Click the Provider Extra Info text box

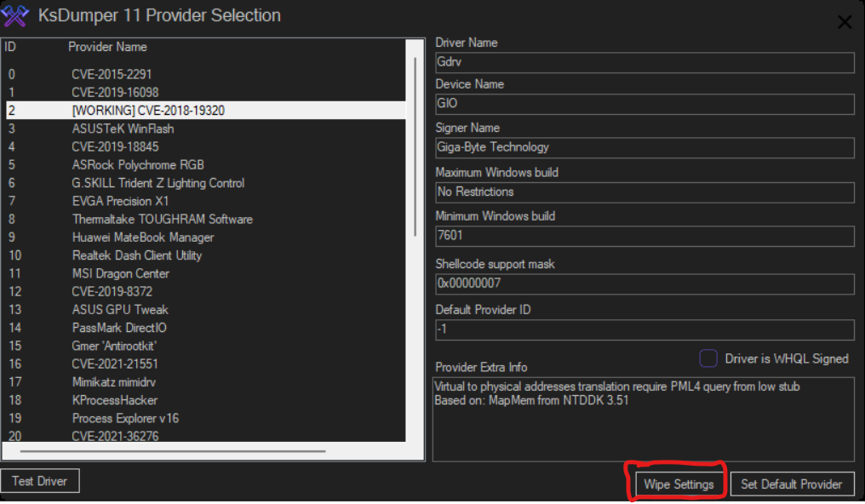coord(644,419)
